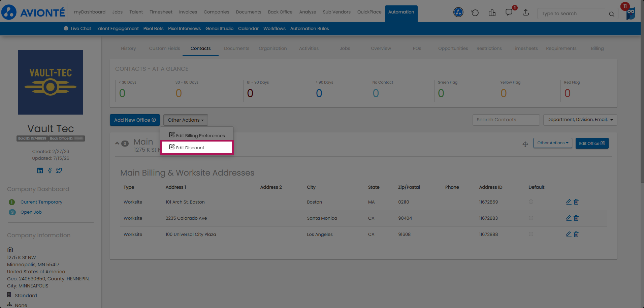The image size is (644, 308).
Task: Click the Santa Monica city cell
Action: (322, 218)
